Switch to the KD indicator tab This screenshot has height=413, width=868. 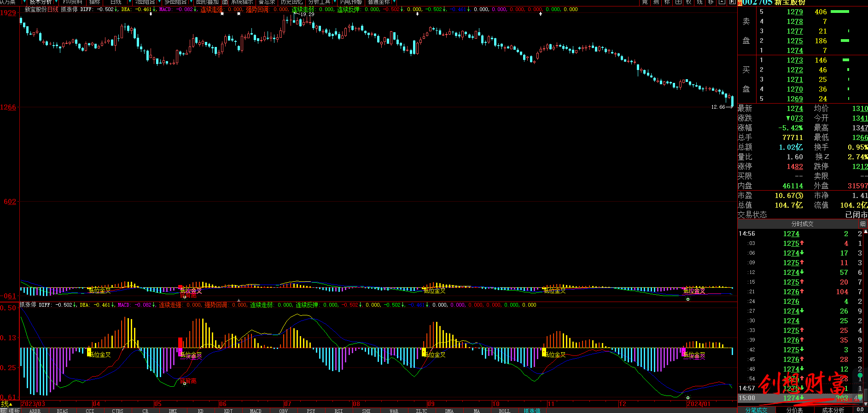(200, 411)
